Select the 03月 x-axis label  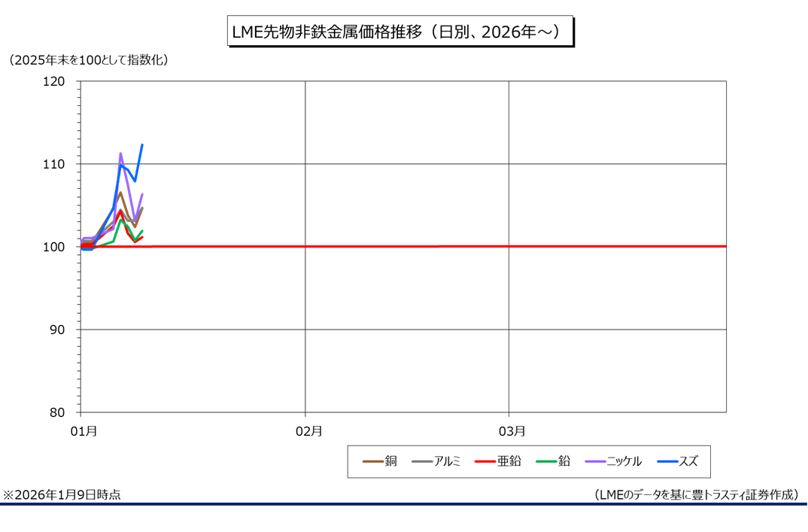[512, 431]
